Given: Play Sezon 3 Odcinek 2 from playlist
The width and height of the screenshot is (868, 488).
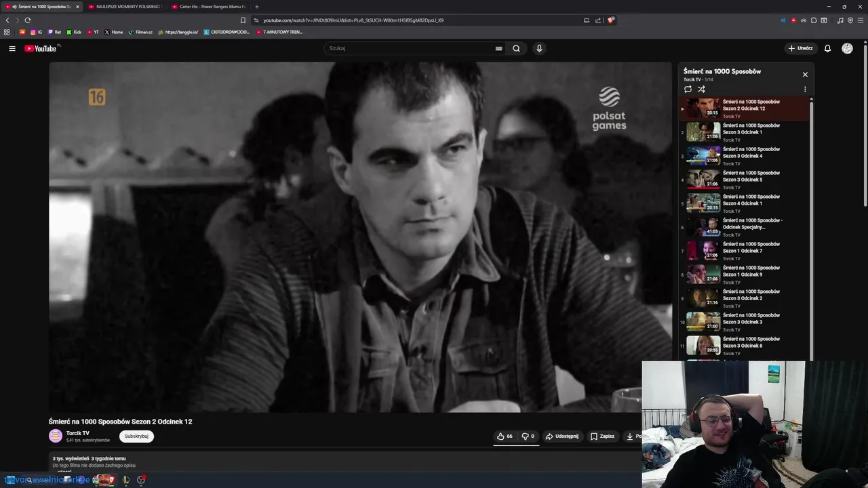Looking at the screenshot, I should 744,298.
